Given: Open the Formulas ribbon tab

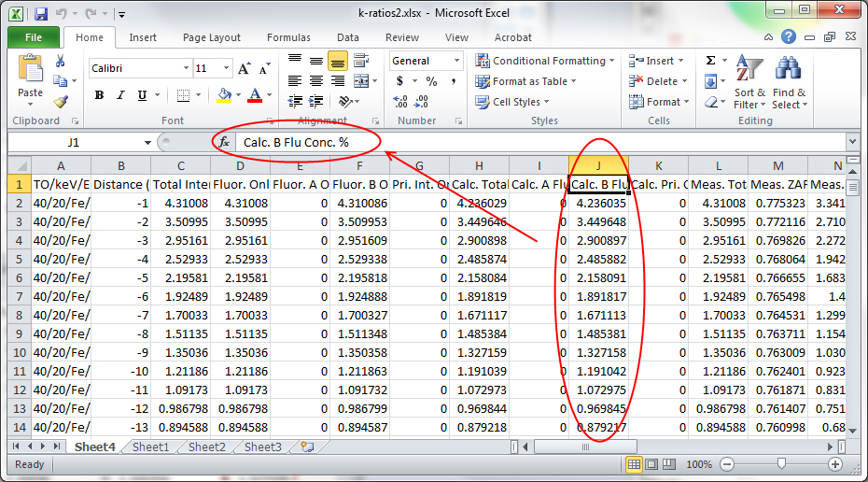Looking at the screenshot, I should [288, 37].
